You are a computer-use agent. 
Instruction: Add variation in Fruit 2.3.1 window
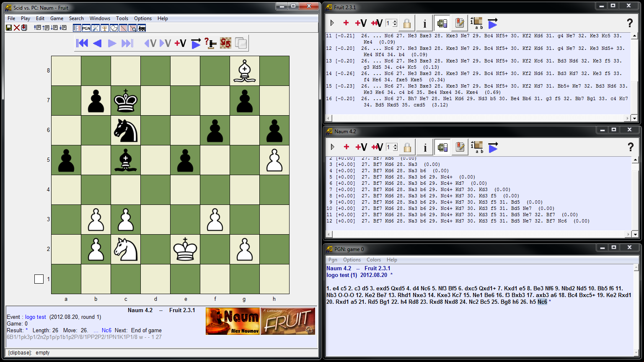pyautogui.click(x=360, y=23)
